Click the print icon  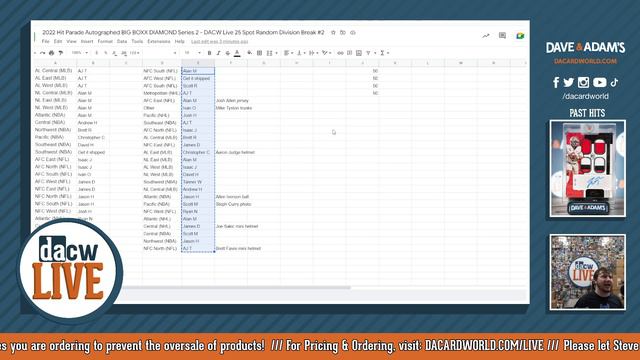pos(51,53)
